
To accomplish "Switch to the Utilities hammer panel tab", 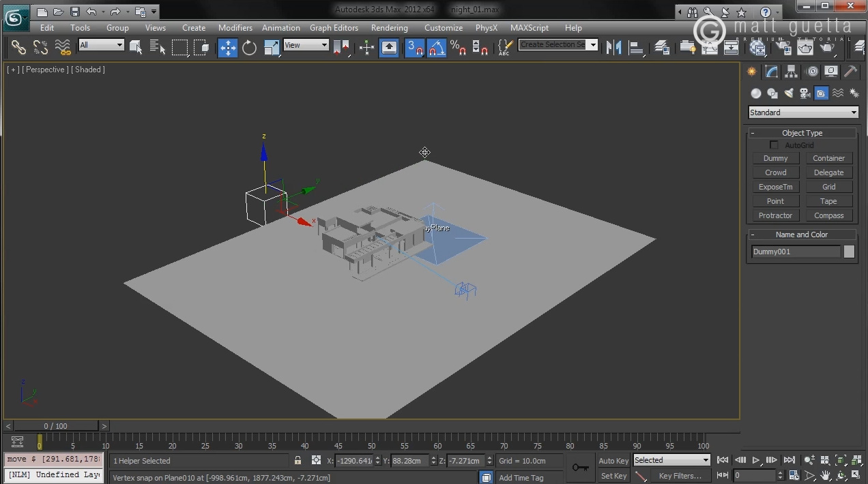I will (851, 72).
